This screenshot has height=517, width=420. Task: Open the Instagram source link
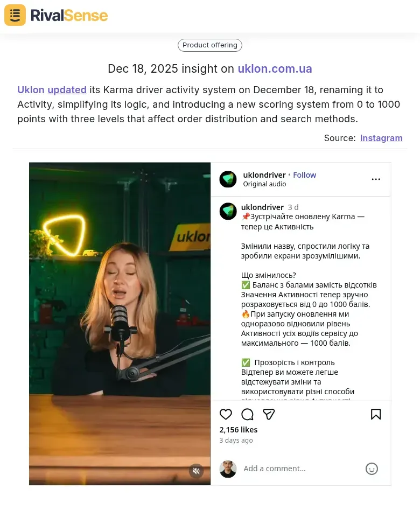[381, 138]
